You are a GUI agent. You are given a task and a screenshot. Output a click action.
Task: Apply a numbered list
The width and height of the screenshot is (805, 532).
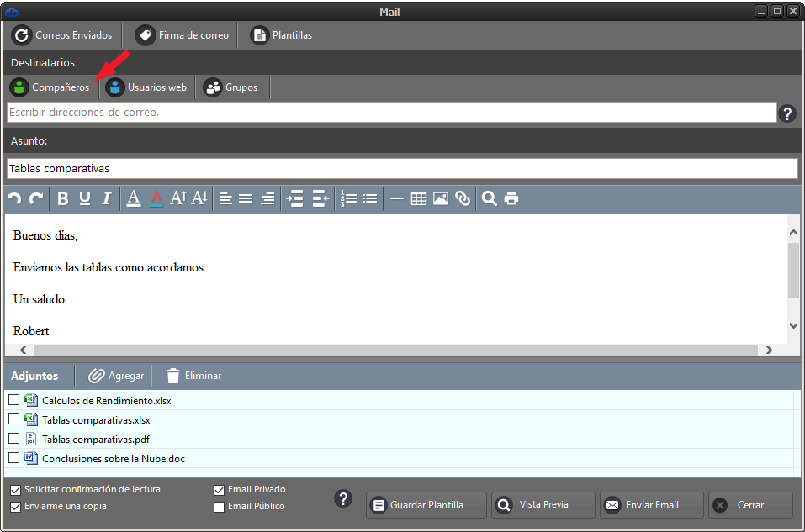click(x=348, y=199)
